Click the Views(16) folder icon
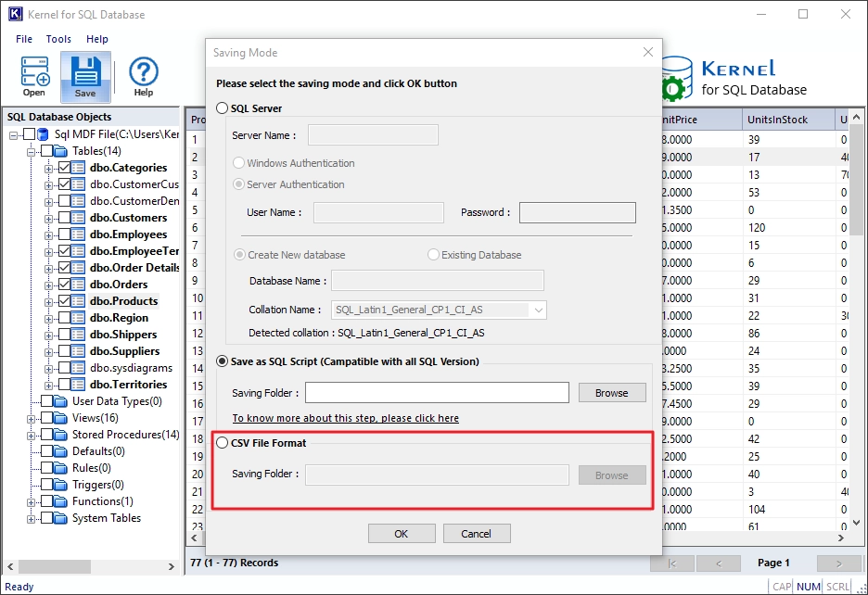The height and width of the screenshot is (595, 868). [60, 418]
